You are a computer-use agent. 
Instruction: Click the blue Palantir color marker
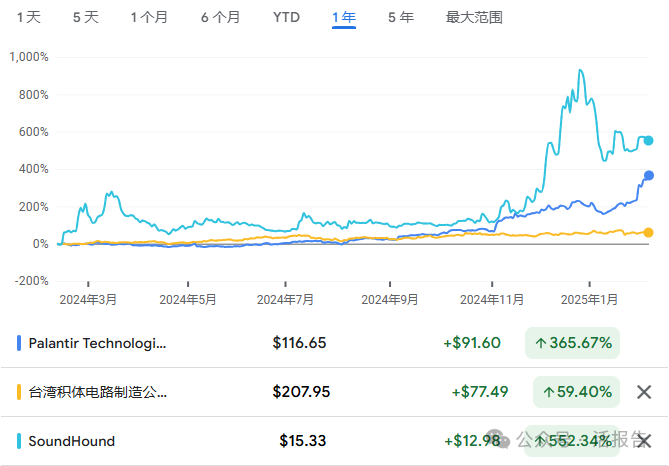[x=19, y=343]
